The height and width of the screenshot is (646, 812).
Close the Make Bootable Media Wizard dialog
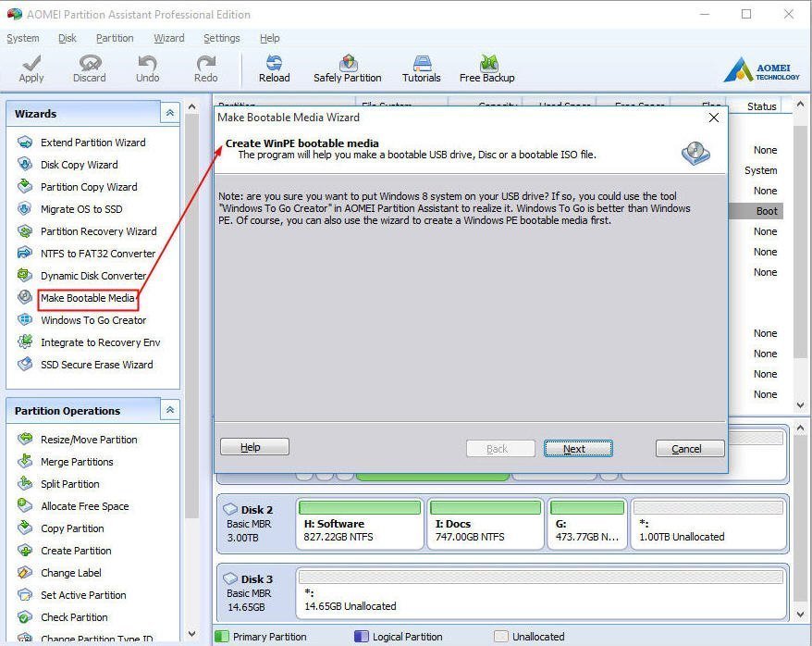[714, 118]
